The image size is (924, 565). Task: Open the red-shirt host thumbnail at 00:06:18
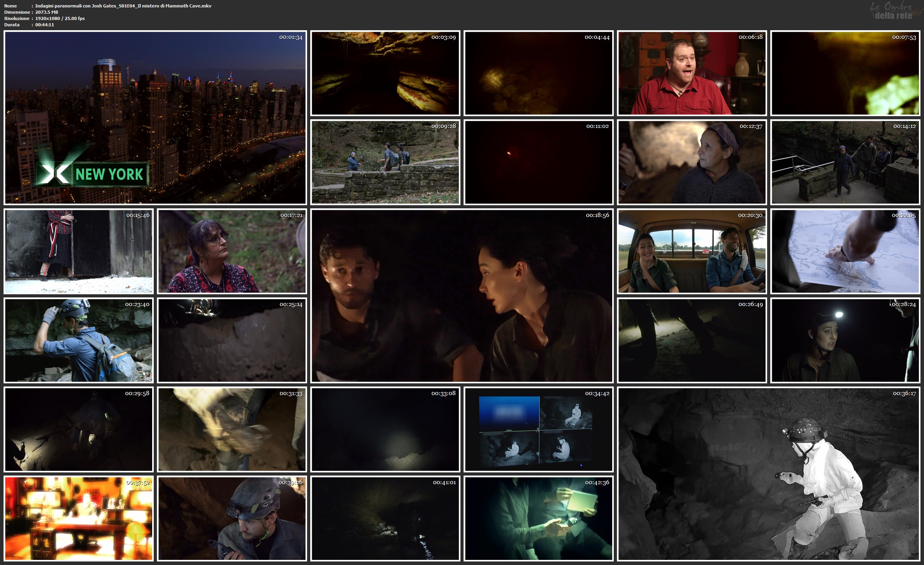point(692,73)
